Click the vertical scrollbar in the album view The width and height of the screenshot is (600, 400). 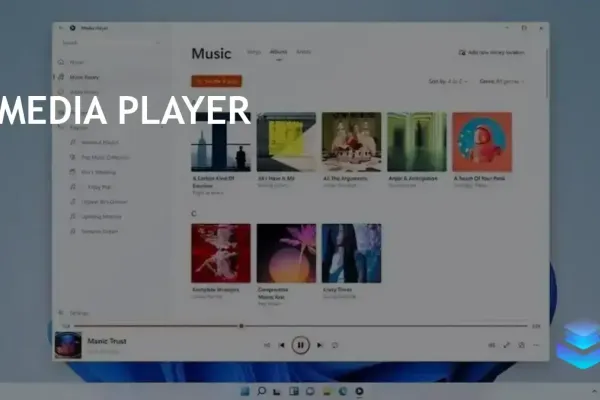[547, 73]
